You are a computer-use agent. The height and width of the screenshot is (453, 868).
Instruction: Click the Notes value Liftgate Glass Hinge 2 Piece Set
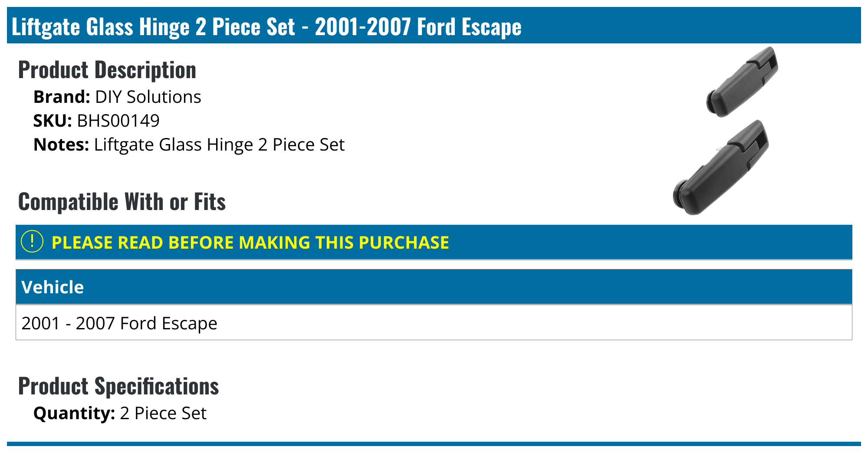[x=219, y=145]
